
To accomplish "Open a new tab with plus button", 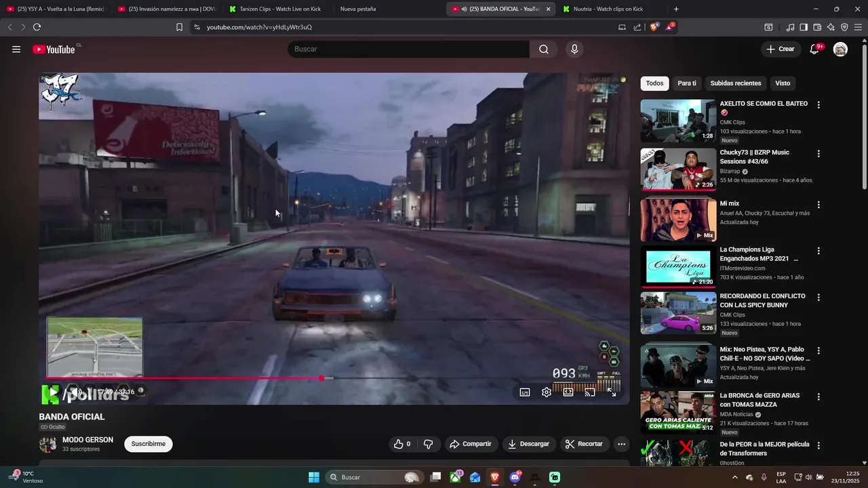I will [676, 9].
